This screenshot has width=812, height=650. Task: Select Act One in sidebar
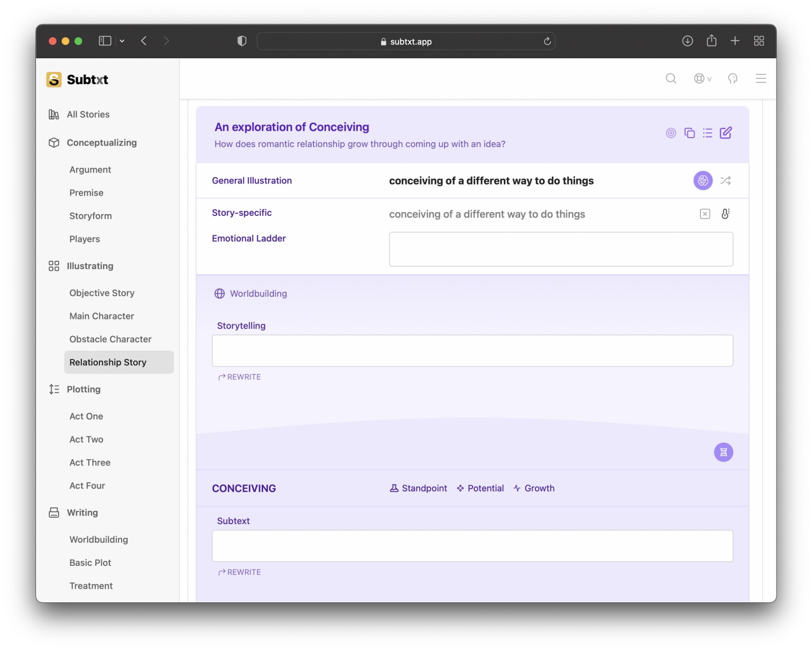86,416
